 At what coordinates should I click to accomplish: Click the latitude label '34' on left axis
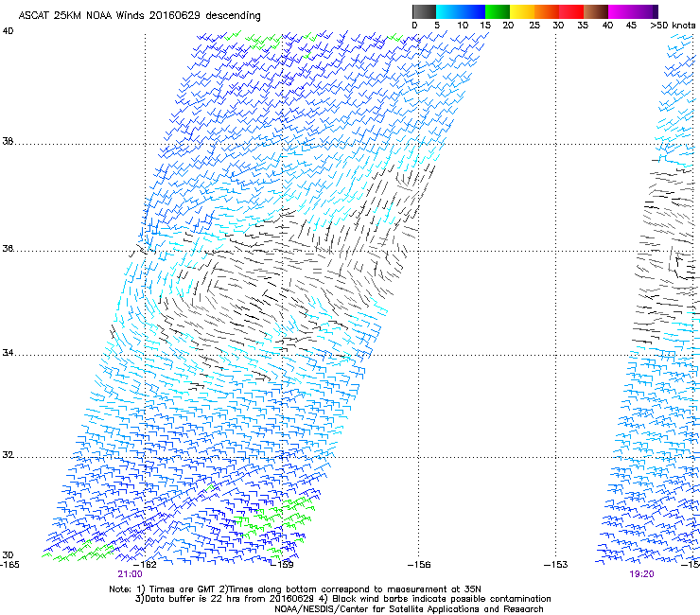point(8,353)
